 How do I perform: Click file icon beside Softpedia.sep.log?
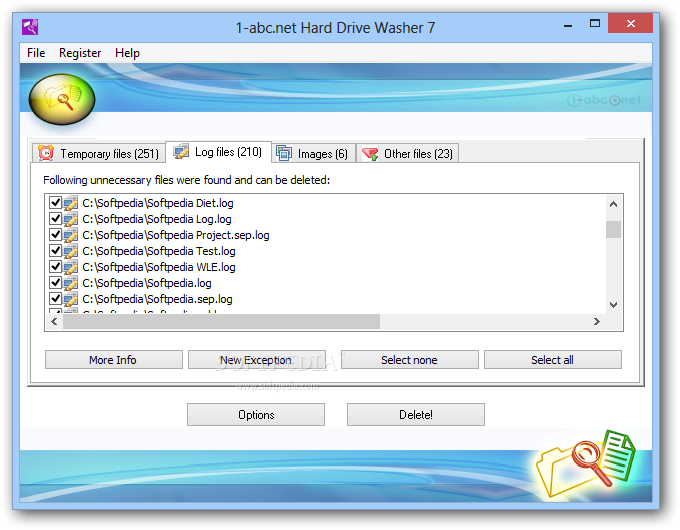(70, 300)
